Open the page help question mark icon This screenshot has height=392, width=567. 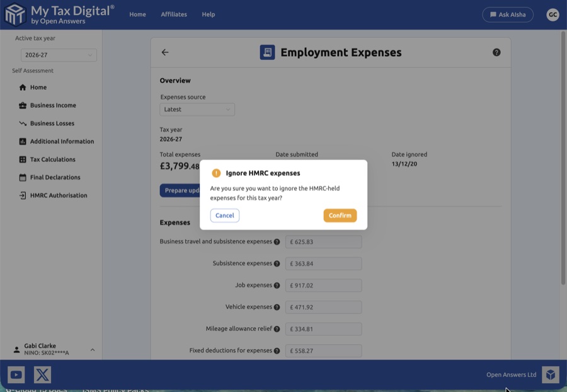coord(496,52)
